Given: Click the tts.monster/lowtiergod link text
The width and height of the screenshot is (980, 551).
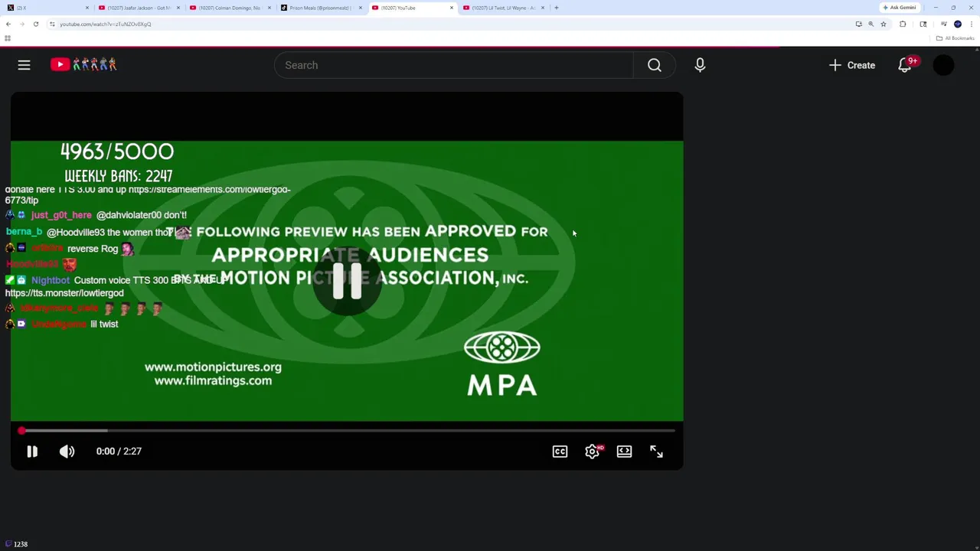Looking at the screenshot, I should coord(64,293).
